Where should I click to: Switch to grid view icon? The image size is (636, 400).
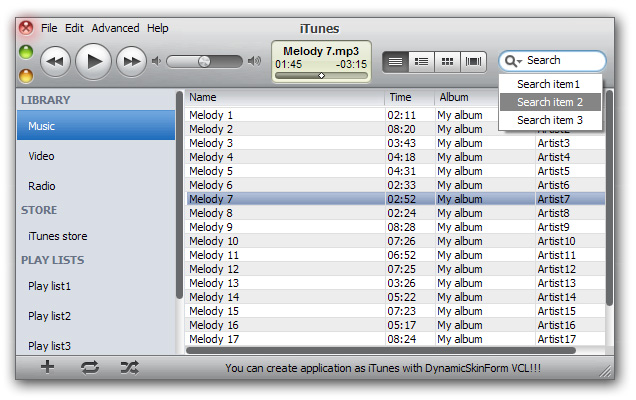[x=447, y=62]
